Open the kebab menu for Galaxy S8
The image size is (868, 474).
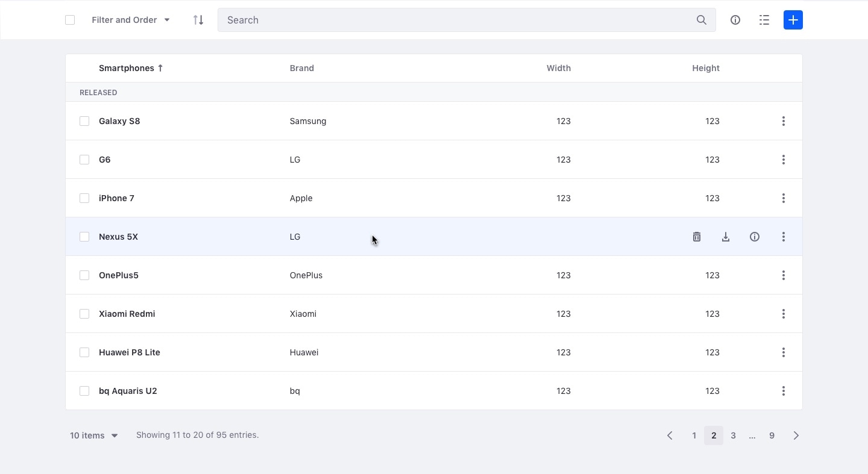(x=784, y=121)
